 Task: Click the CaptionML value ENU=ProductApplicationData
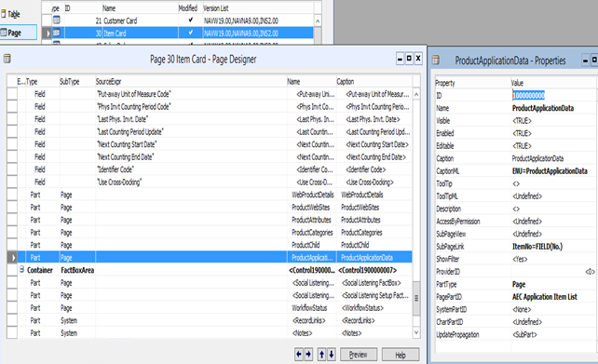(x=550, y=171)
